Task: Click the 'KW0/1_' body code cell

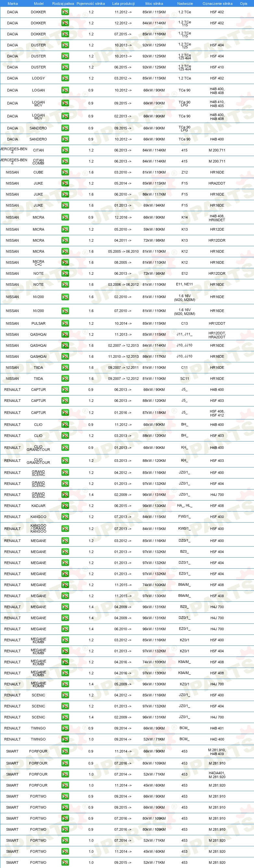Action: [x=184, y=529]
